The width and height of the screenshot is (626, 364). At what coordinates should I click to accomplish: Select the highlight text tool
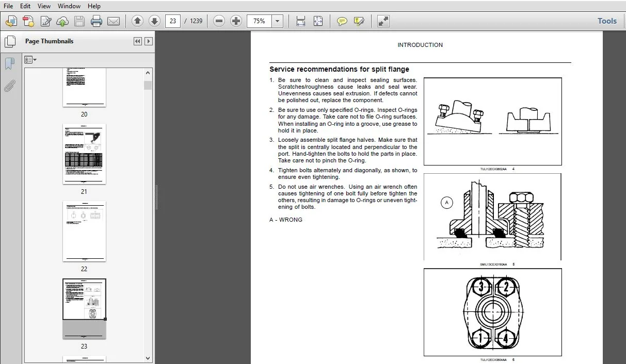359,21
